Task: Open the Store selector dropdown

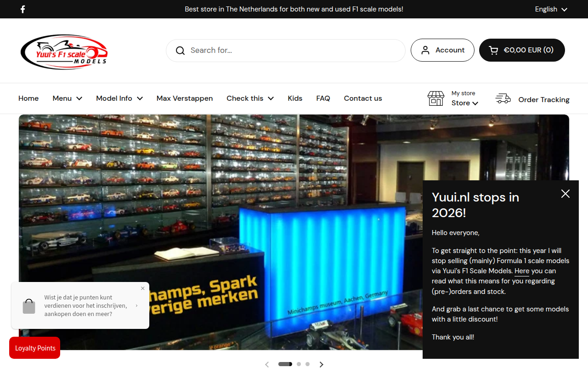Action: point(465,103)
